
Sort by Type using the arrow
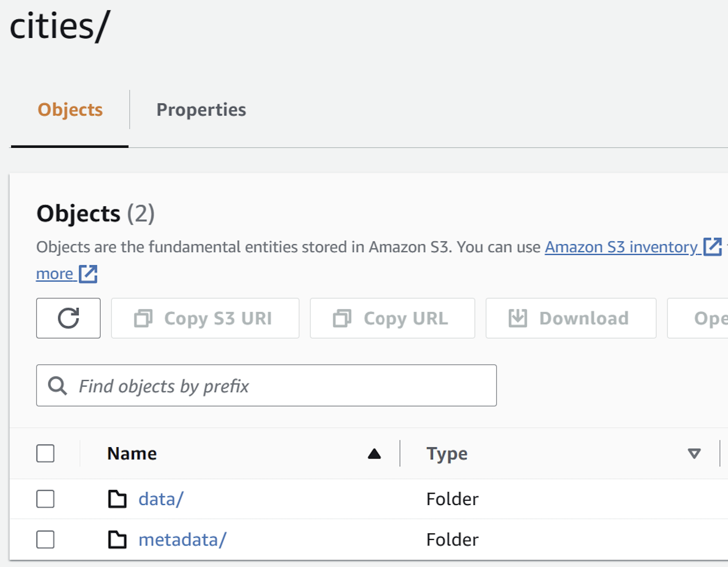[x=694, y=454]
